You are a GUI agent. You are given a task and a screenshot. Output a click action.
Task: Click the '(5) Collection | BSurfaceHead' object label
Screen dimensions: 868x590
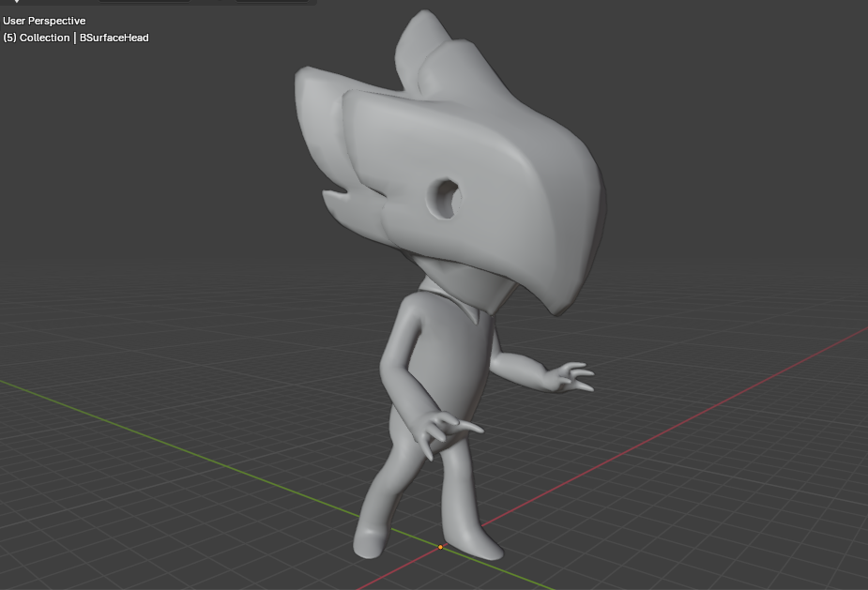click(76, 38)
